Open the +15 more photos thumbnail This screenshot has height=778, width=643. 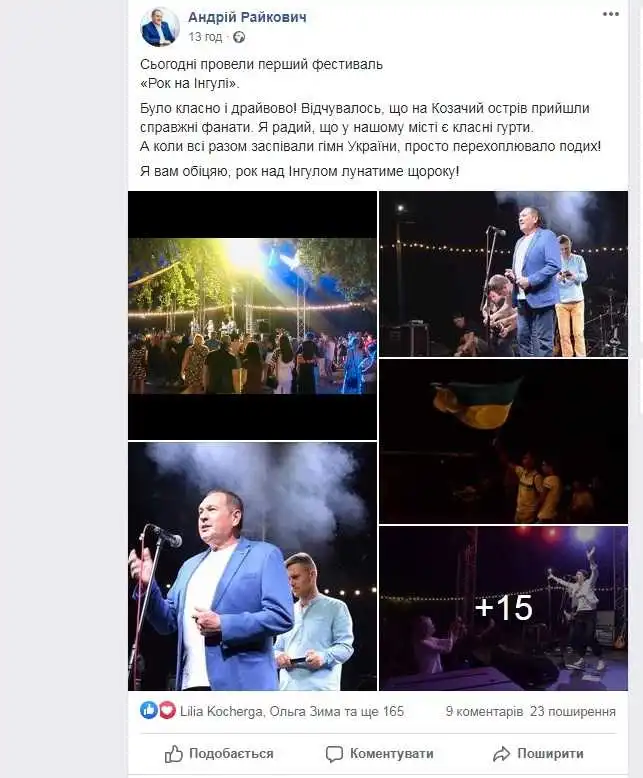[x=504, y=608]
